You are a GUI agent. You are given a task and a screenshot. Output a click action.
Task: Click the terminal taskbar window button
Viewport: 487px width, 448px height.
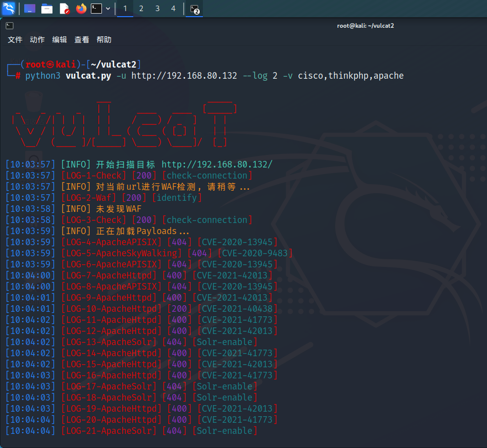pos(194,9)
